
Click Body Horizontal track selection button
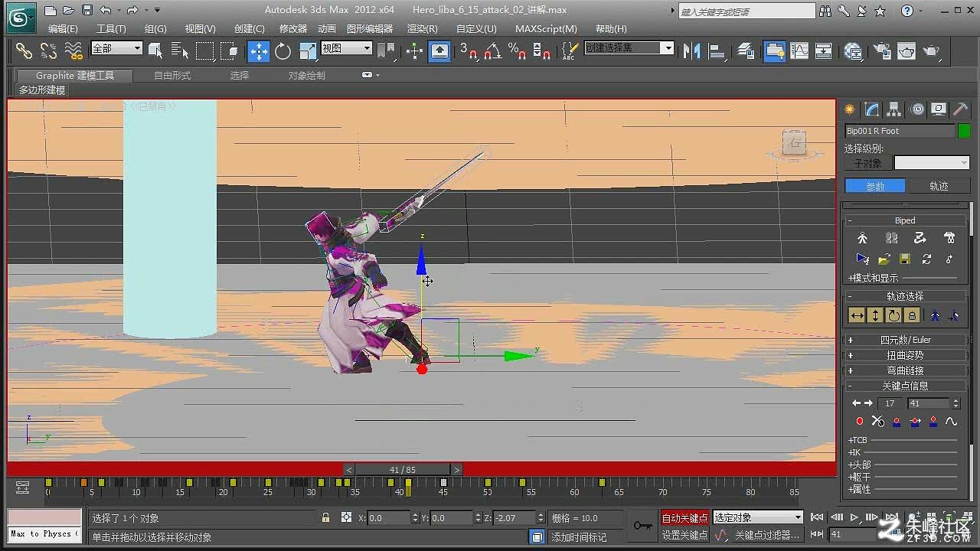[x=857, y=315]
